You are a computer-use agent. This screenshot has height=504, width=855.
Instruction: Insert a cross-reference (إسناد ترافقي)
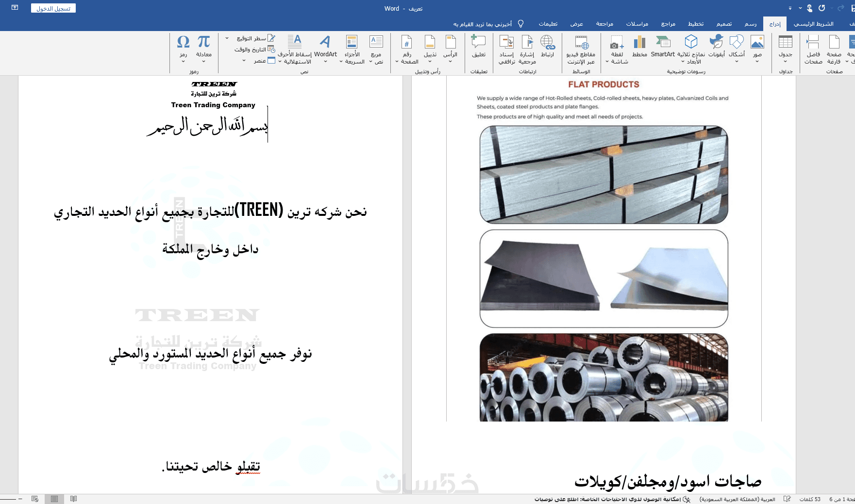click(x=507, y=49)
